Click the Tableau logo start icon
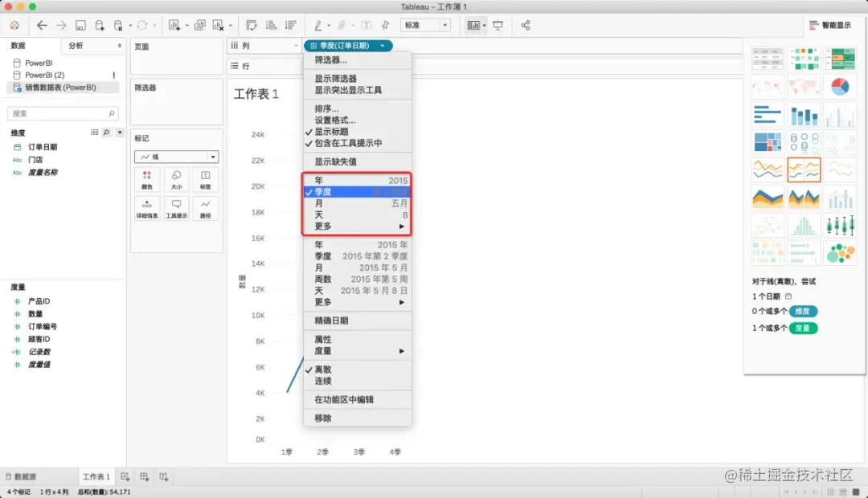 point(15,25)
